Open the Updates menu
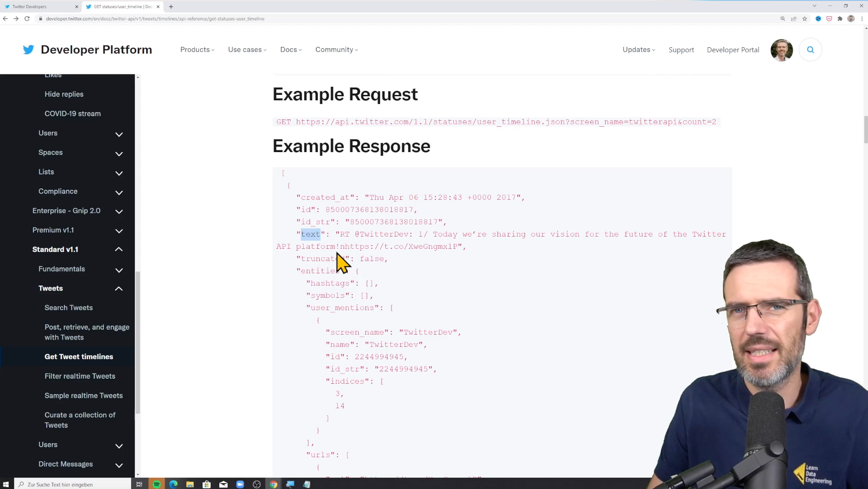This screenshot has height=489, width=868. tap(639, 49)
